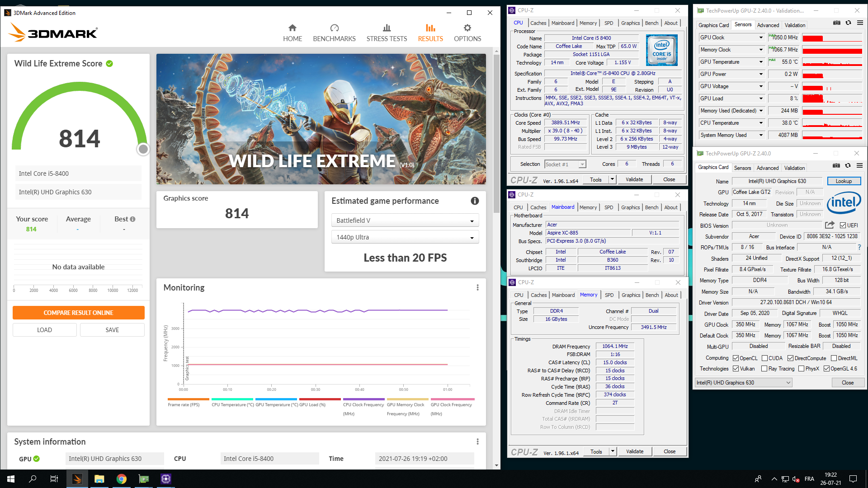Switch to CPU-Z via its taskbar icon
868x488 pixels.
(166, 479)
